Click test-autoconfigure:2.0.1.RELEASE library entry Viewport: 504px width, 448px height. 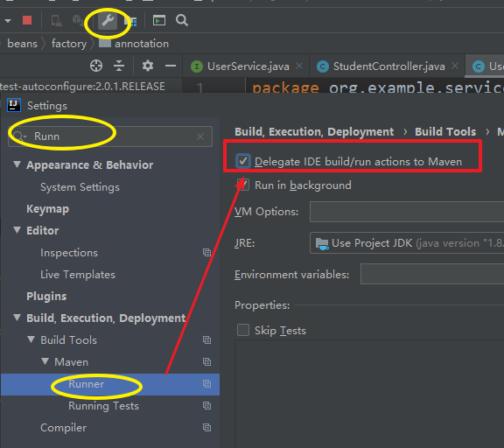82,87
